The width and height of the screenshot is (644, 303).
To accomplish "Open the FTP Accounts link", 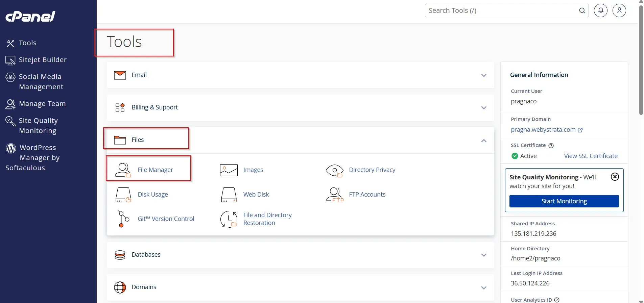I will [x=367, y=195].
